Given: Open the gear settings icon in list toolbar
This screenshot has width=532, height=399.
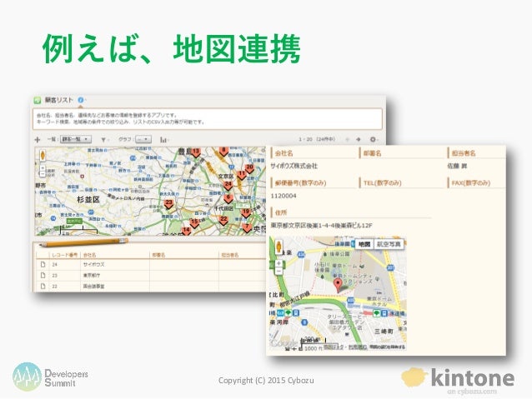Looking at the screenshot, I should 373,139.
